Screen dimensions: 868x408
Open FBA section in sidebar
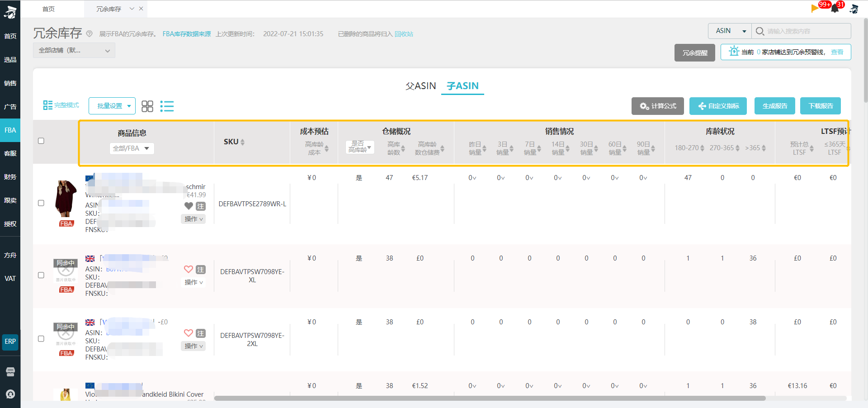tap(10, 130)
